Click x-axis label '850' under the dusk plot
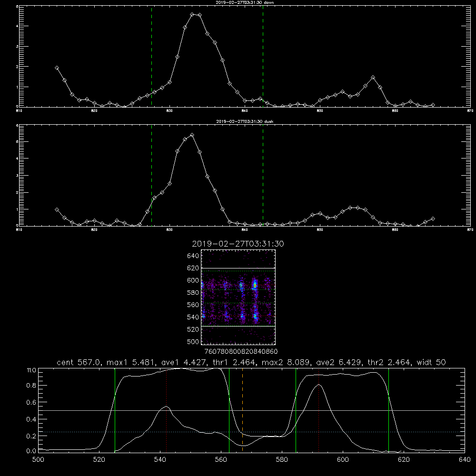The image size is (476, 476). click(320, 230)
